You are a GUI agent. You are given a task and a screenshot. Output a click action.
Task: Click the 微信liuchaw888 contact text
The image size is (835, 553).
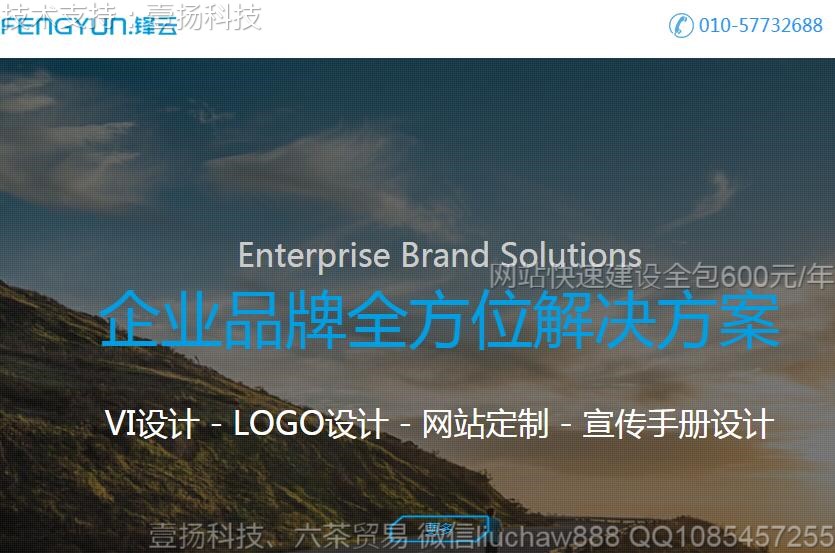click(x=520, y=535)
